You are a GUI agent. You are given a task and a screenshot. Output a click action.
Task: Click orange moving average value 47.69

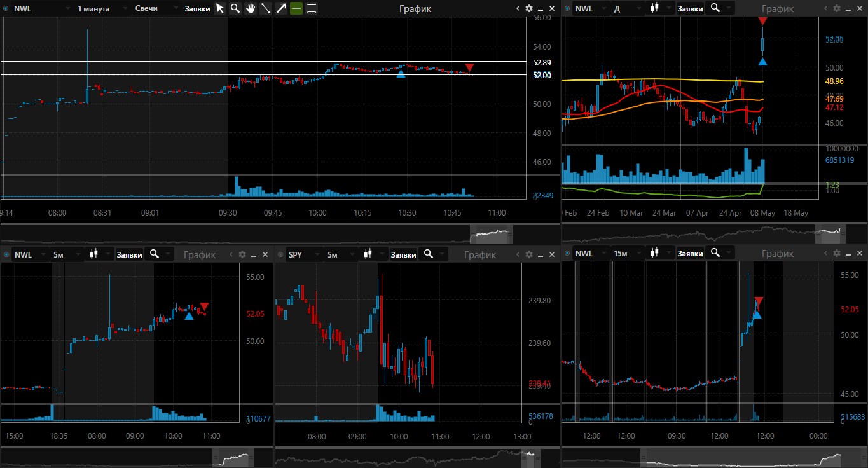pyautogui.click(x=834, y=99)
